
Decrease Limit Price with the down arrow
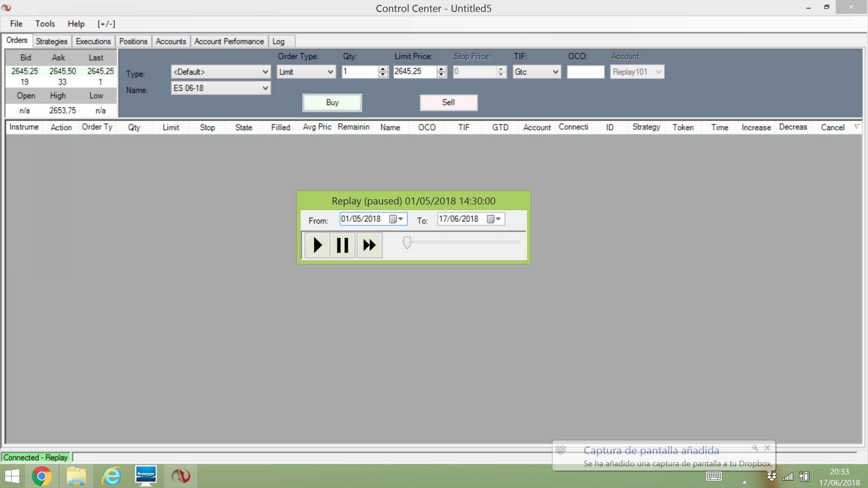click(x=441, y=75)
